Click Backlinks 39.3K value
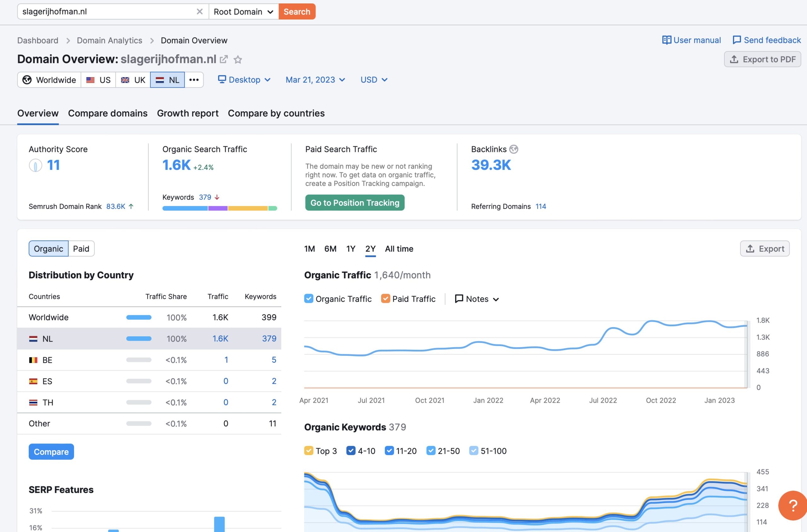Viewport: 807px width, 532px height. pyautogui.click(x=491, y=165)
